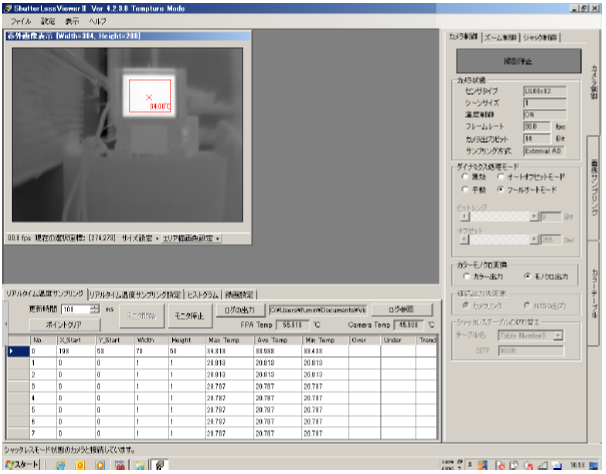Click the active ShutterLessViewer taskbar icon
Screen dimensions: 606x474
[158, 465]
